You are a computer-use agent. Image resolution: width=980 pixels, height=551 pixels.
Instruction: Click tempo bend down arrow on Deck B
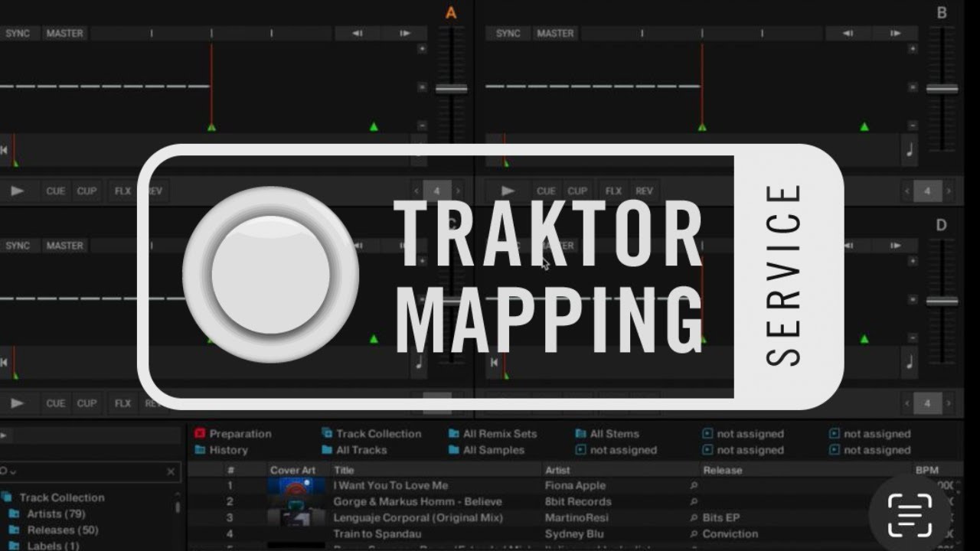tap(848, 34)
